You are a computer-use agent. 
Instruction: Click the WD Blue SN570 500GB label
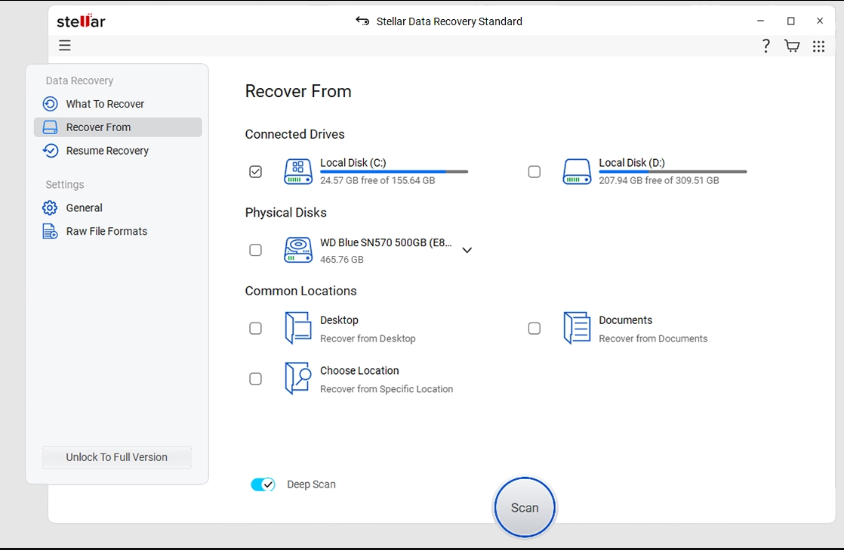(x=386, y=242)
